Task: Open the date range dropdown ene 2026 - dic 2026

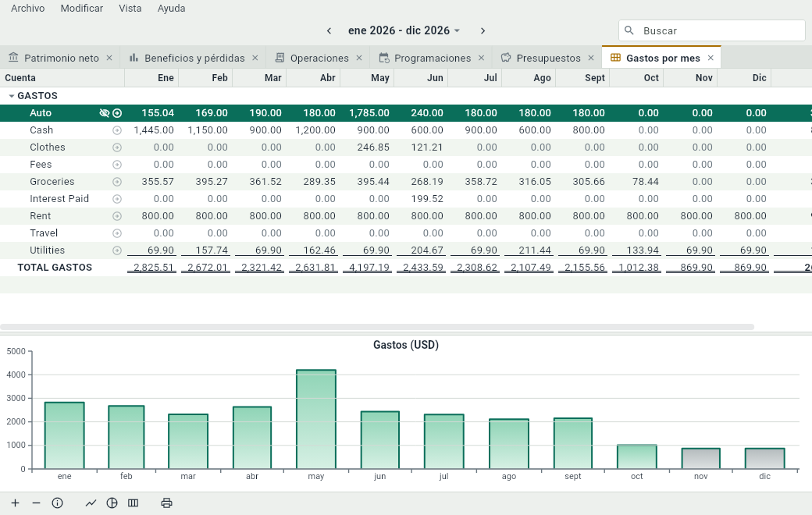Action: [x=404, y=30]
